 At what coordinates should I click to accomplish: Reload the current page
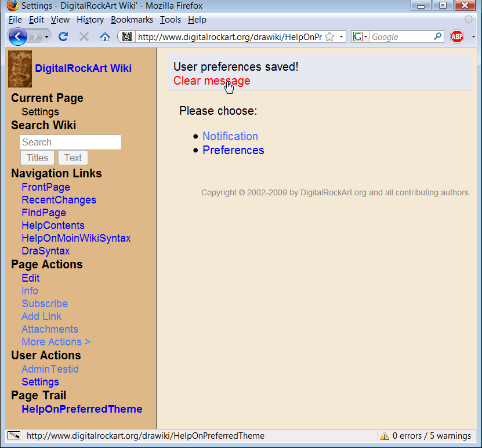tap(63, 37)
